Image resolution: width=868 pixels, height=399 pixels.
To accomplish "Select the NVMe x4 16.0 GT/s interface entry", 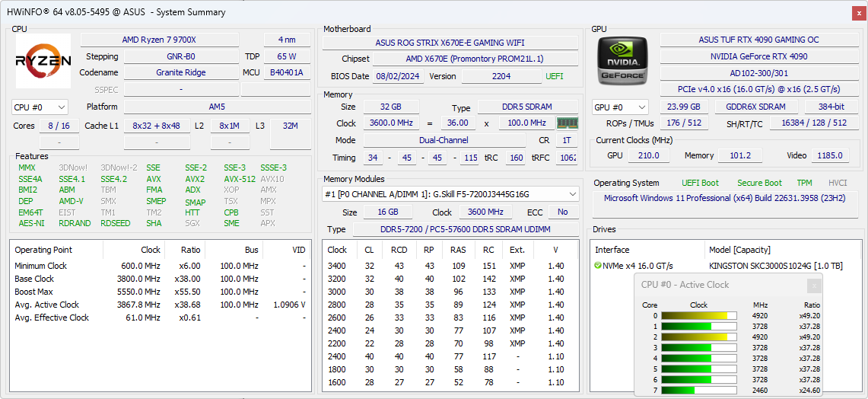I will [x=637, y=266].
